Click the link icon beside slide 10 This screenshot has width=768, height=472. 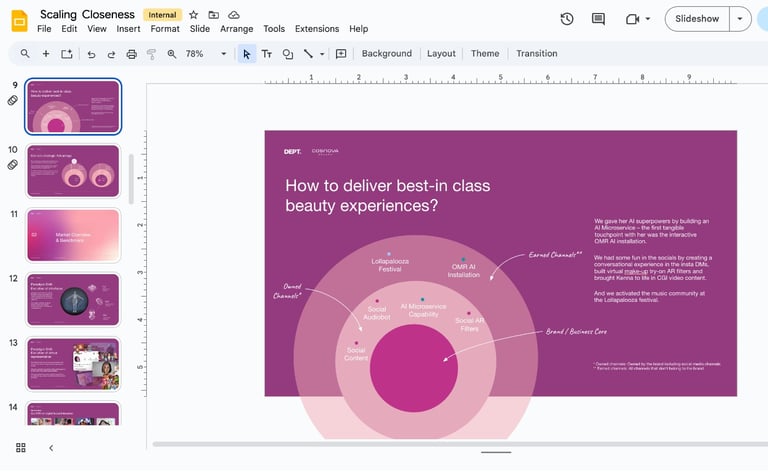click(x=13, y=165)
